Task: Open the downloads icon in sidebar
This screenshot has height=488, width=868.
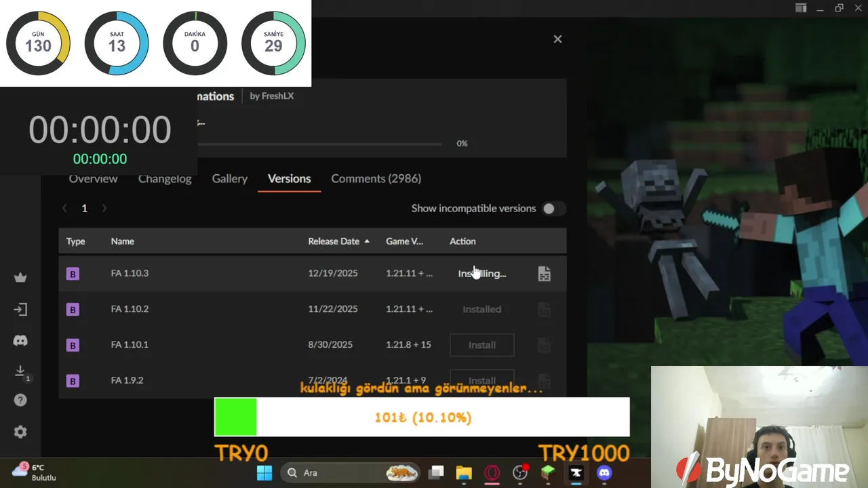Action: 20,371
